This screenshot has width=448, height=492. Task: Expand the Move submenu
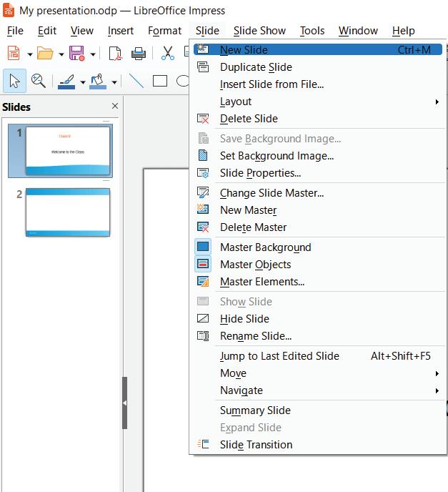[437, 373]
